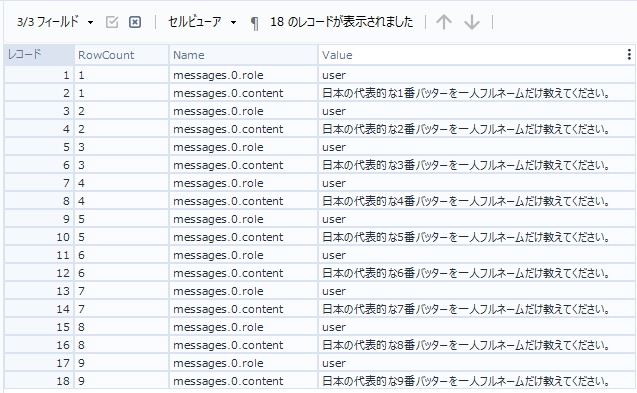Click Name cell in record 8
The width and height of the screenshot is (637, 393).
click(243, 201)
